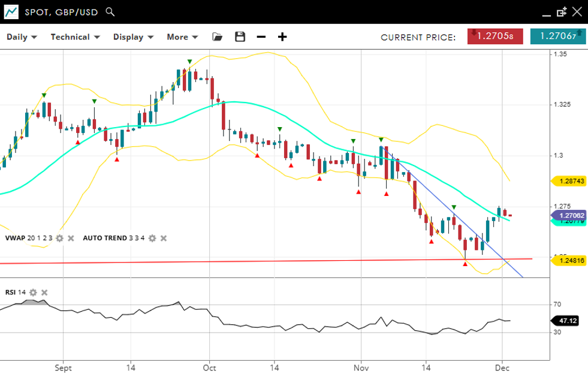
Task: Click the 1.27062 current price axis label
Action: pyautogui.click(x=568, y=215)
